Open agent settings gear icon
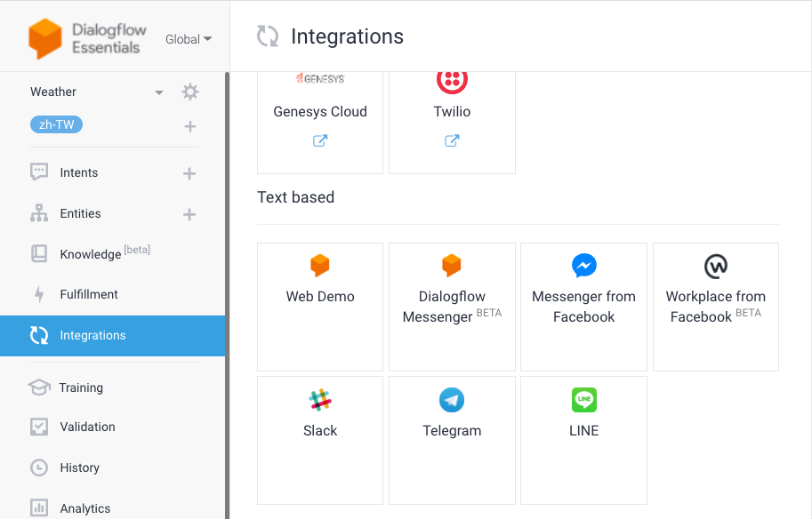812x519 pixels. tap(190, 92)
